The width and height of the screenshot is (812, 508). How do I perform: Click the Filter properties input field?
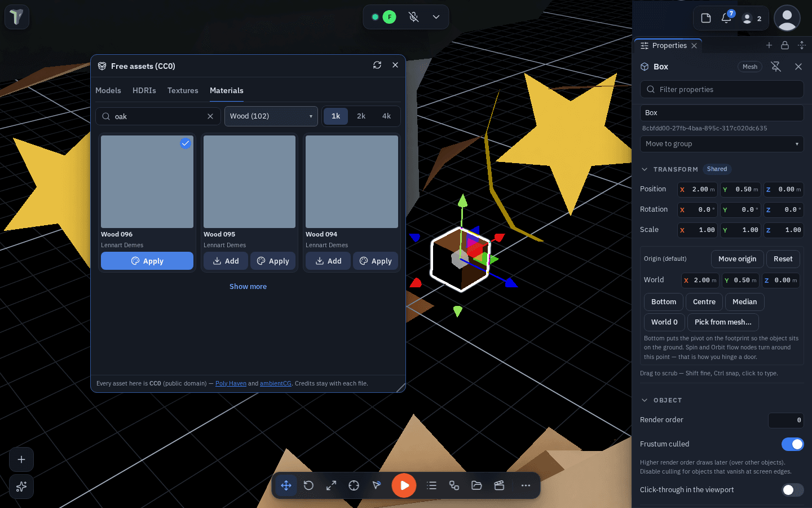tap(722, 89)
